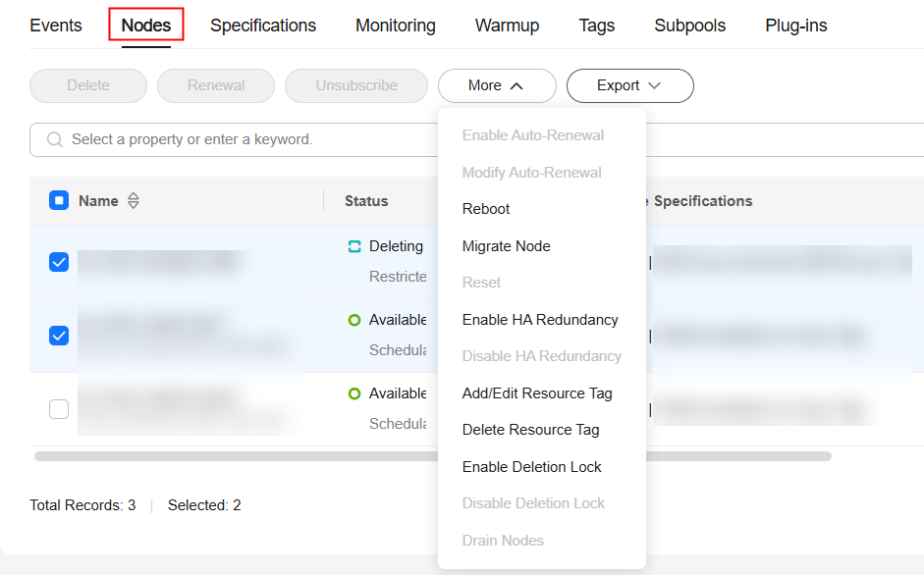This screenshot has width=924, height=575.
Task: Focus the property keyword search field
Action: (245, 139)
